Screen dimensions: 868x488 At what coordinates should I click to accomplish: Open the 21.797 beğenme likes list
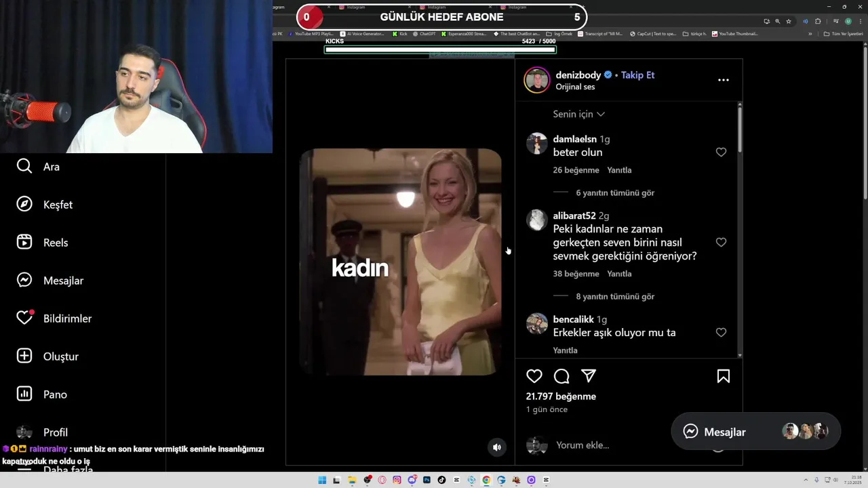coord(561,396)
